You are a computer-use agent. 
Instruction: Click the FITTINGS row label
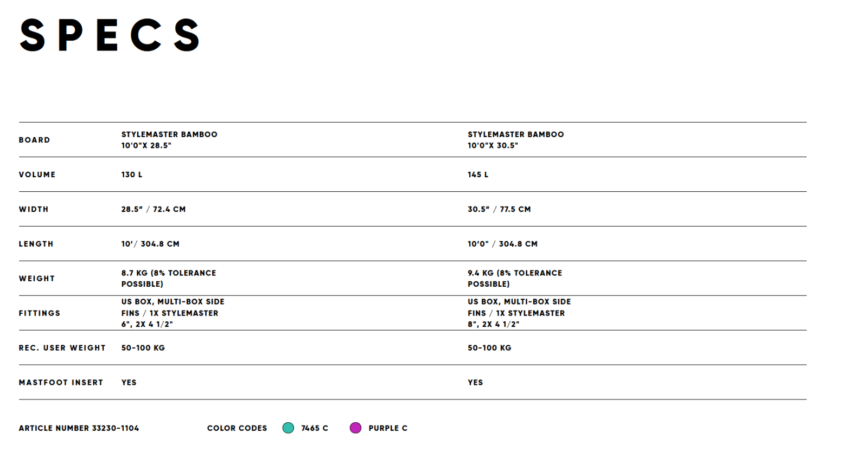pos(40,313)
